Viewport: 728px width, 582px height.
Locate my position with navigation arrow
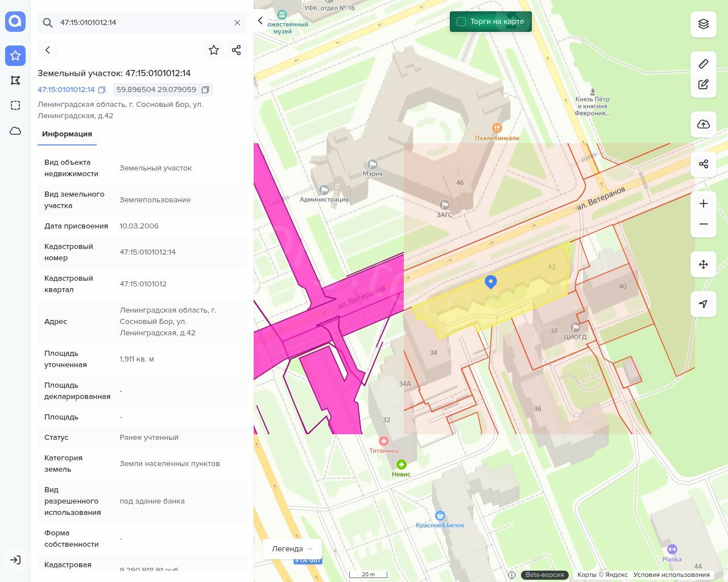click(x=704, y=304)
